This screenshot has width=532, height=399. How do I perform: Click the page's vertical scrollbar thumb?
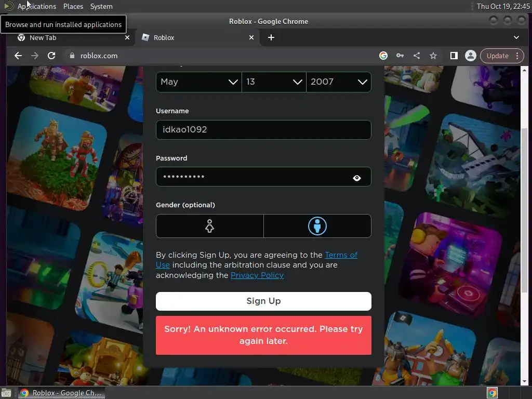click(x=524, y=210)
